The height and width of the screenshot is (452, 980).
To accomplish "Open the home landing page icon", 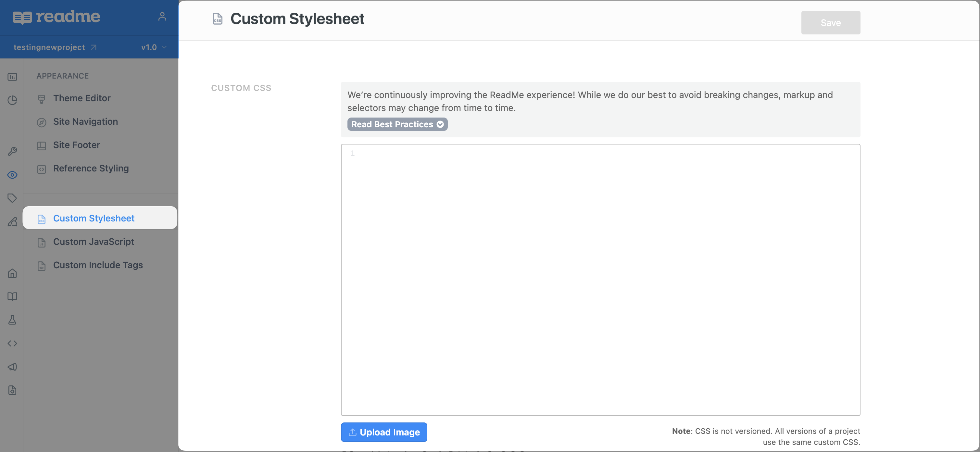I will point(12,273).
